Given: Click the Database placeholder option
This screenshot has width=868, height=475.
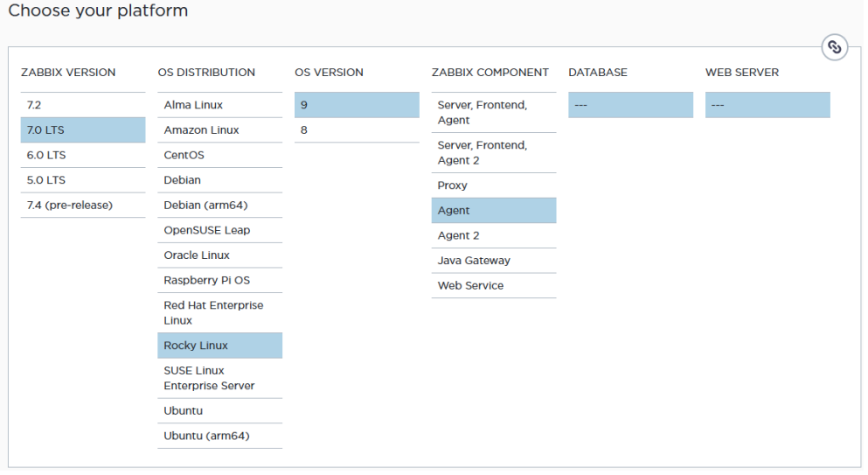Looking at the screenshot, I should coord(630,105).
